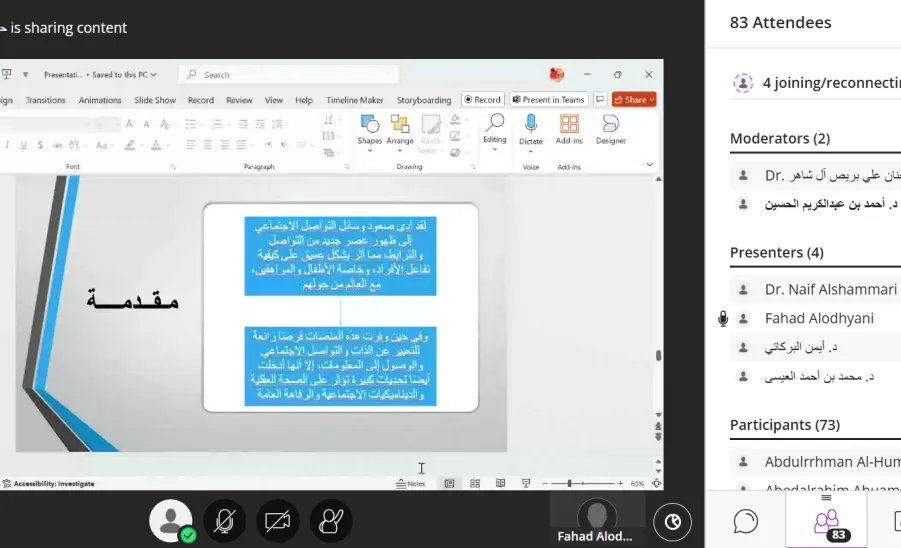Open Customize Quick Access Toolbar arrow
The width and height of the screenshot is (901, 548).
25,74
